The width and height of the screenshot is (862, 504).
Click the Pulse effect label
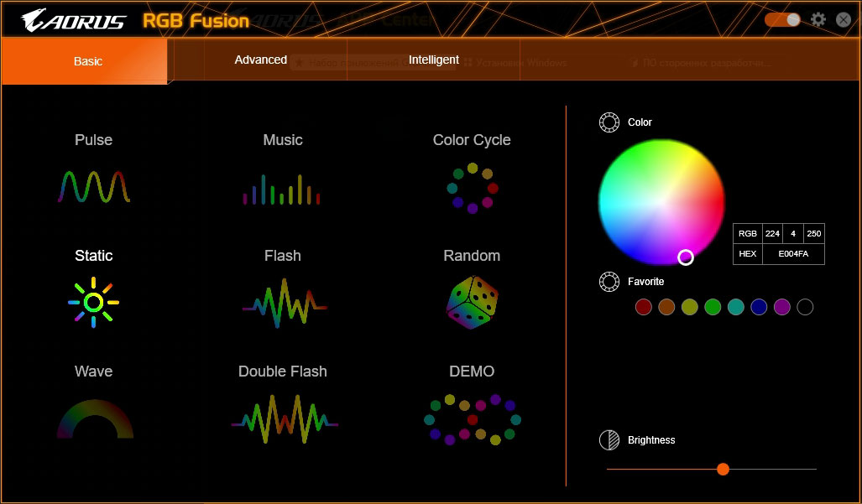[93, 140]
